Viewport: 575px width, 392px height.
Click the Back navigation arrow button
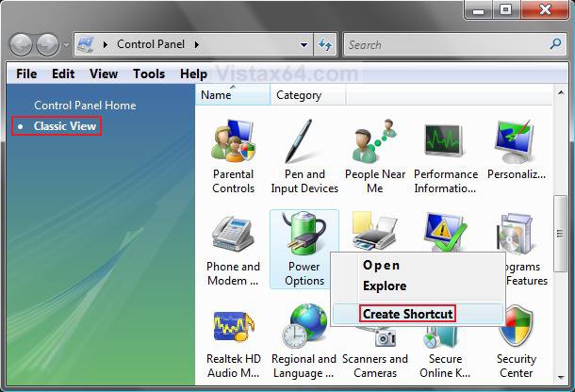(21, 44)
